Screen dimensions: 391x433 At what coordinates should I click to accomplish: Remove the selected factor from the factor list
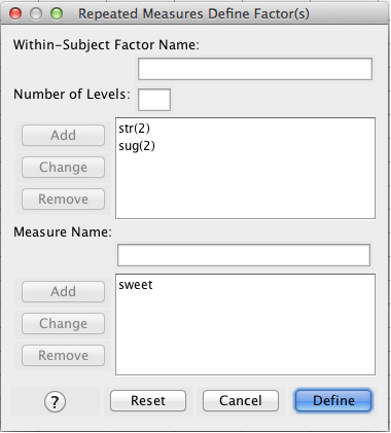[x=63, y=199]
